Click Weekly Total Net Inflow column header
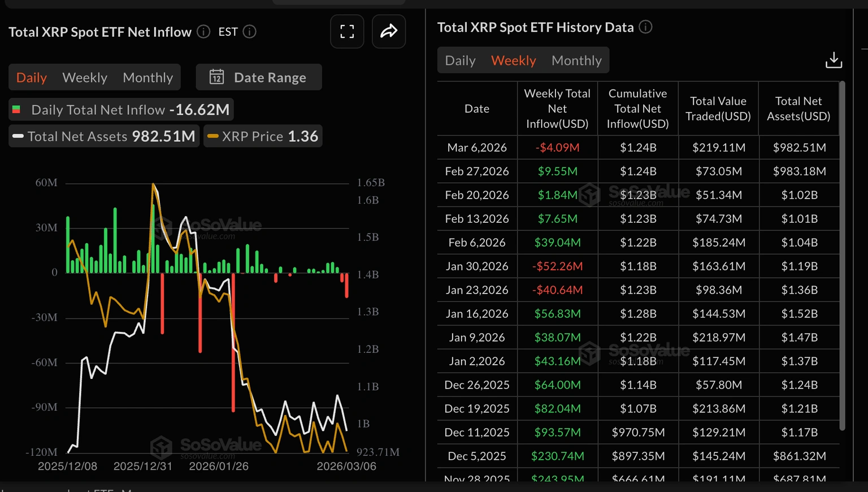Viewport: 868px width, 492px height. (557, 109)
